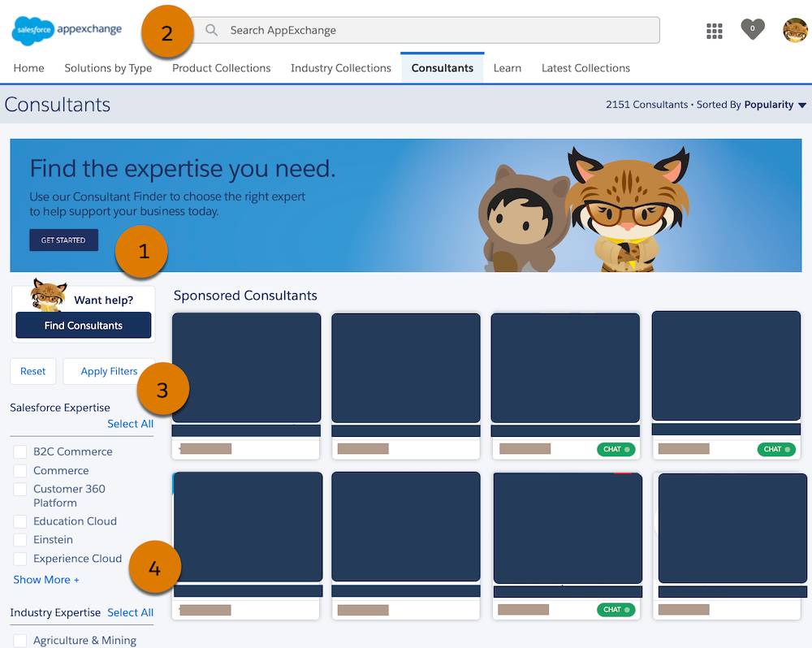Image resolution: width=812 pixels, height=648 pixels.
Task: Open the favorites heart icon
Action: point(753,29)
